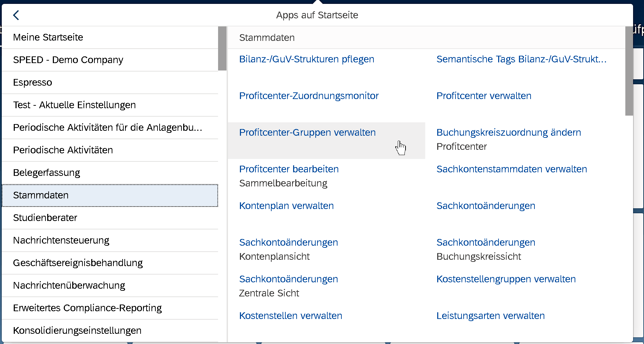
Task: Launch Sachkontenstammdaten verwalten
Action: (512, 169)
